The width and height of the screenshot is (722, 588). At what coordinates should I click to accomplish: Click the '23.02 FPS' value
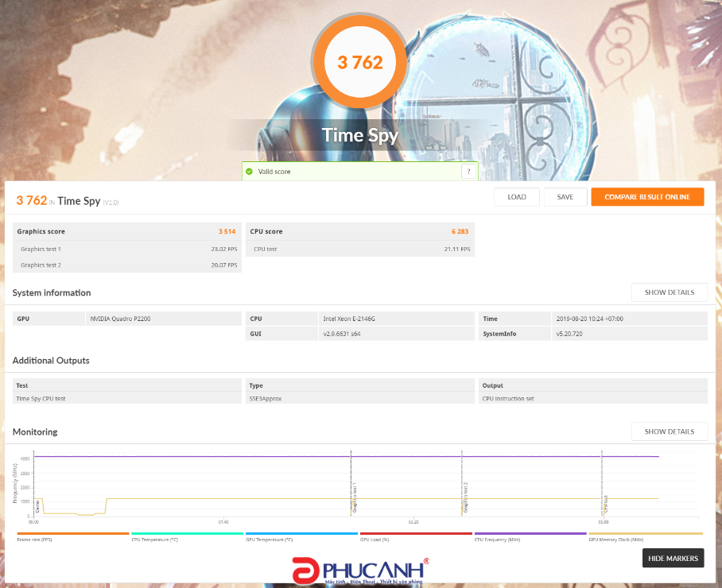tap(224, 249)
